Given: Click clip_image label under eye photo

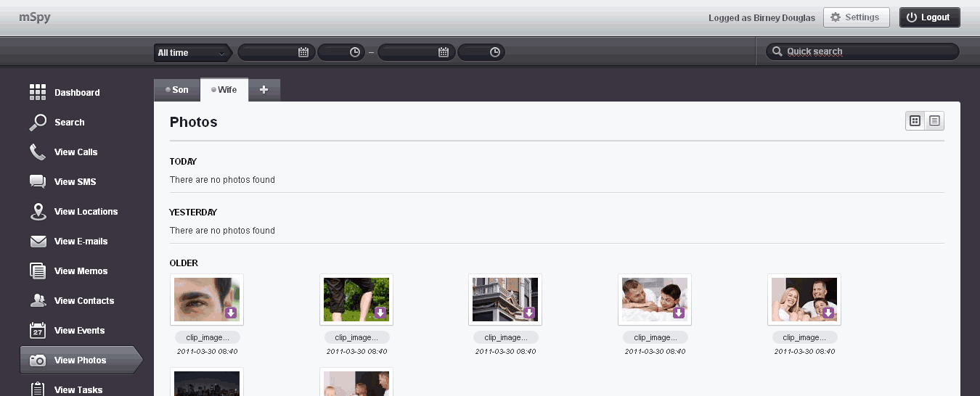Looking at the screenshot, I should coord(208,338).
